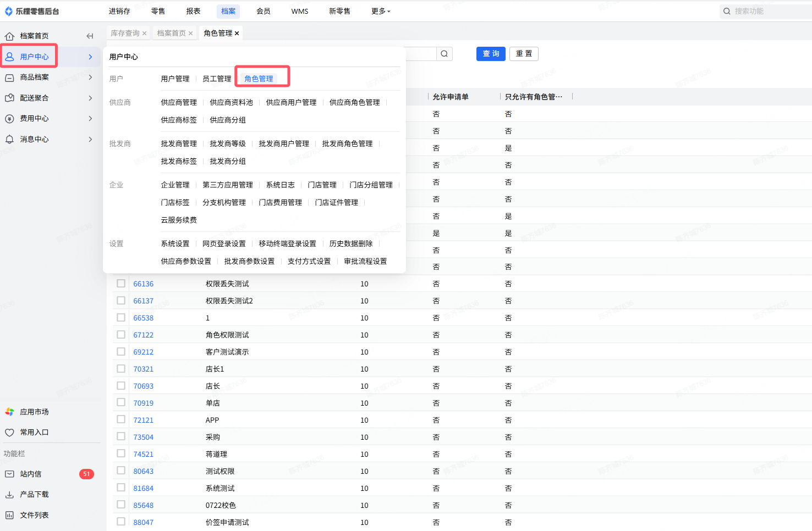This screenshot has height=531, width=812.
Task: Click the 消息中心 bell icon
Action: [9, 140]
